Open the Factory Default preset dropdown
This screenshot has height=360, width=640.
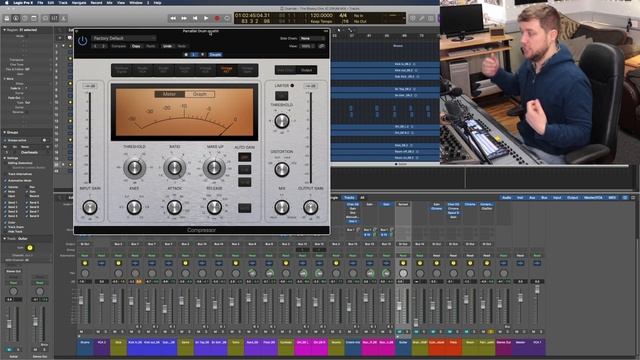(x=124, y=38)
